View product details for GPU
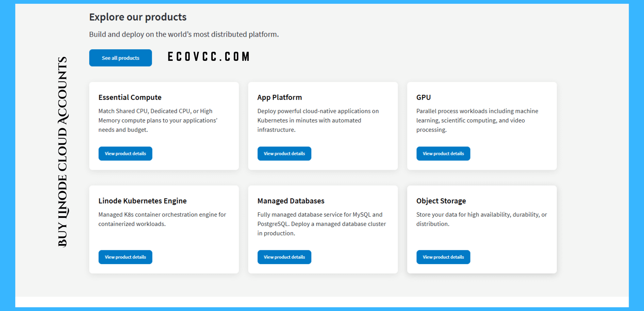Viewport: 644px width, 311px height. click(443, 154)
